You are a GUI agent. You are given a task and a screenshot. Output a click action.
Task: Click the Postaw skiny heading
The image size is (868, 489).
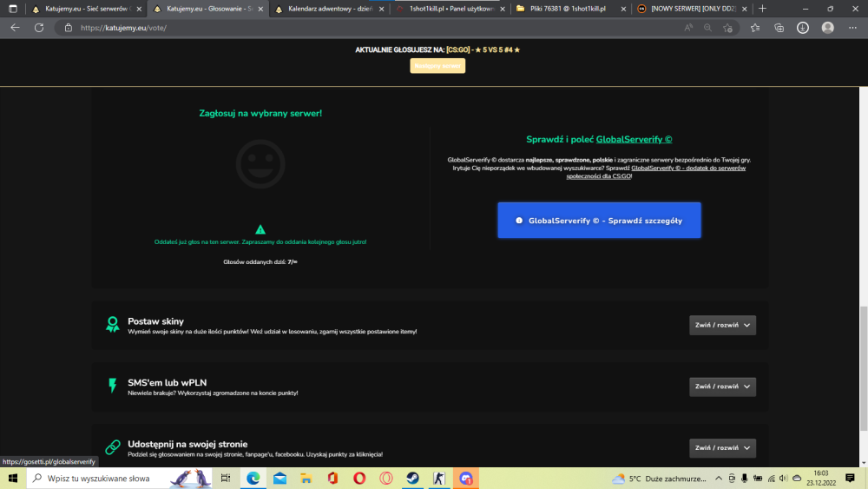click(155, 321)
